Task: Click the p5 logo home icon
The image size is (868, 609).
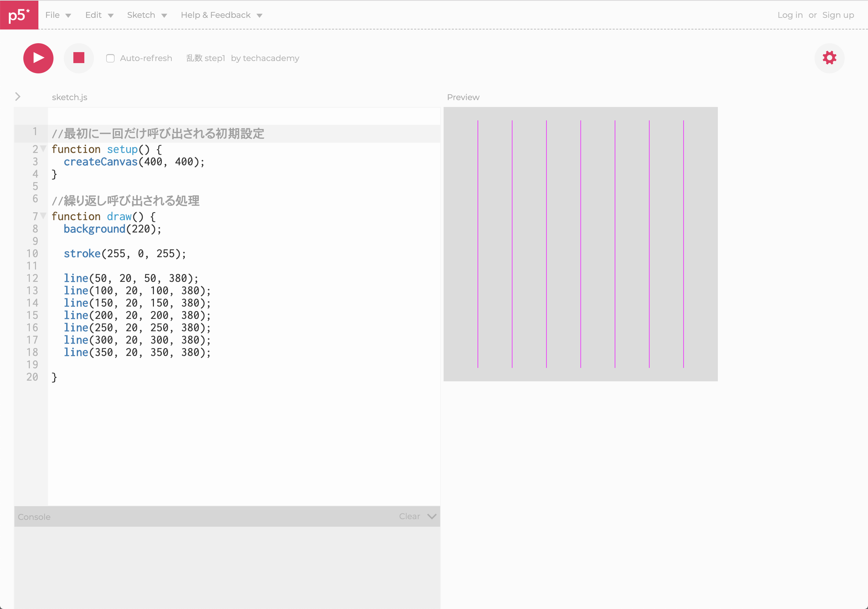Action: (19, 15)
